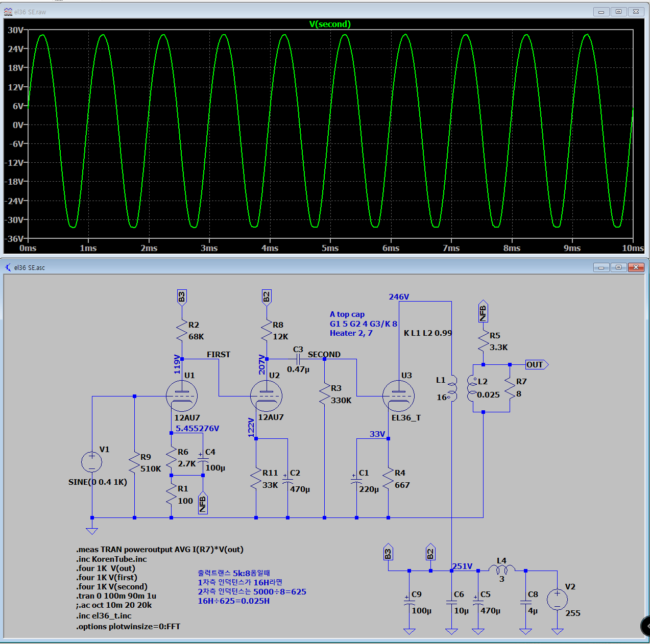650x644 pixels.
Task: Click resistor R11 33K symbol
Action: point(256,479)
